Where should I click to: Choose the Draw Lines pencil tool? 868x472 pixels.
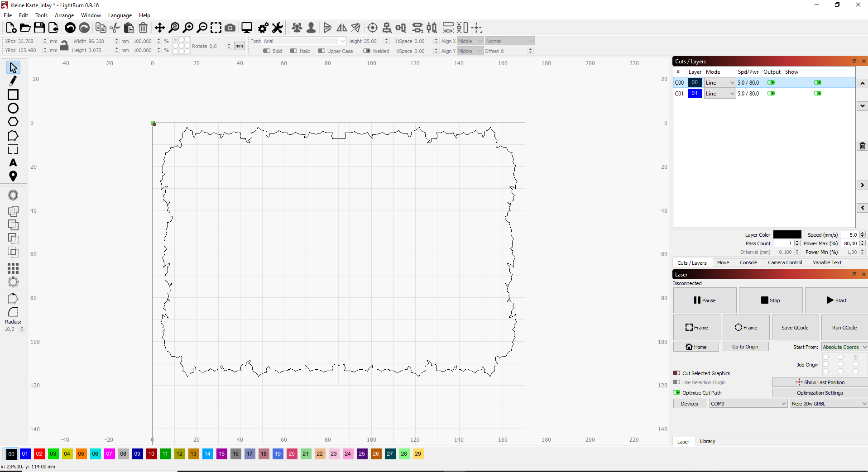13,81
